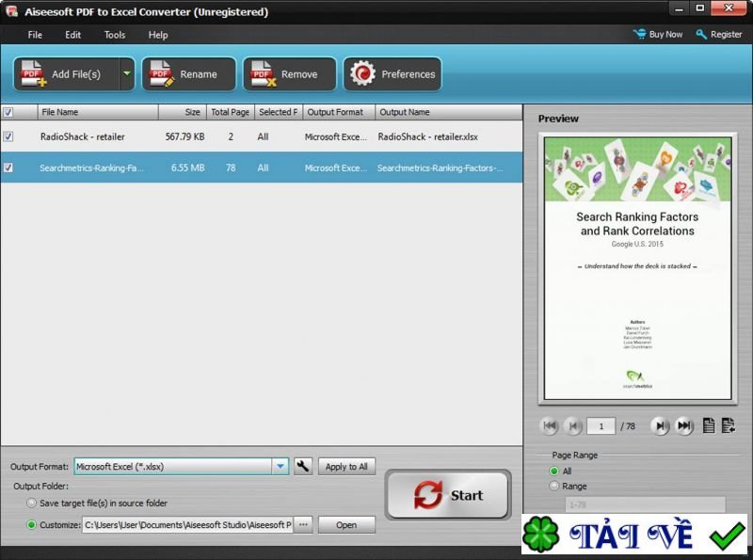This screenshot has height=560, width=753.
Task: Go to the last page of the preview
Action: pyautogui.click(x=686, y=425)
